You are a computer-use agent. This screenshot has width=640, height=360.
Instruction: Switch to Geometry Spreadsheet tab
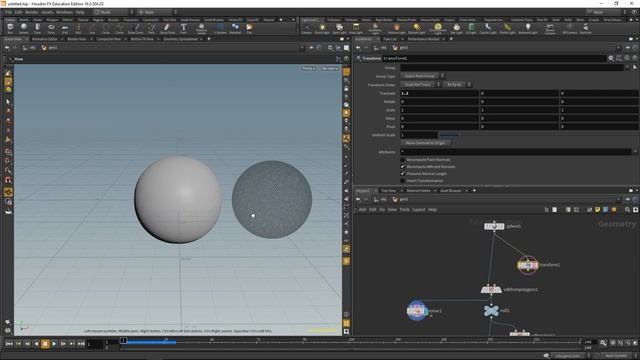(180, 39)
